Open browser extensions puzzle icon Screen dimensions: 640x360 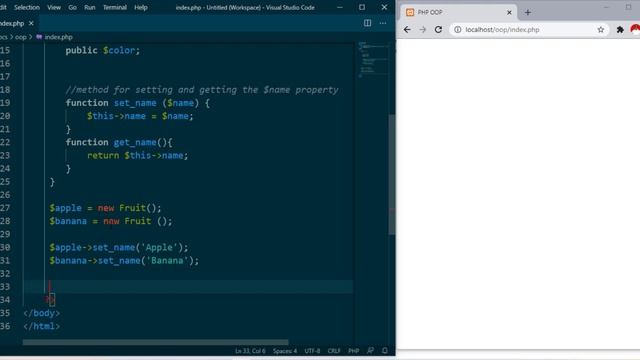(x=620, y=30)
